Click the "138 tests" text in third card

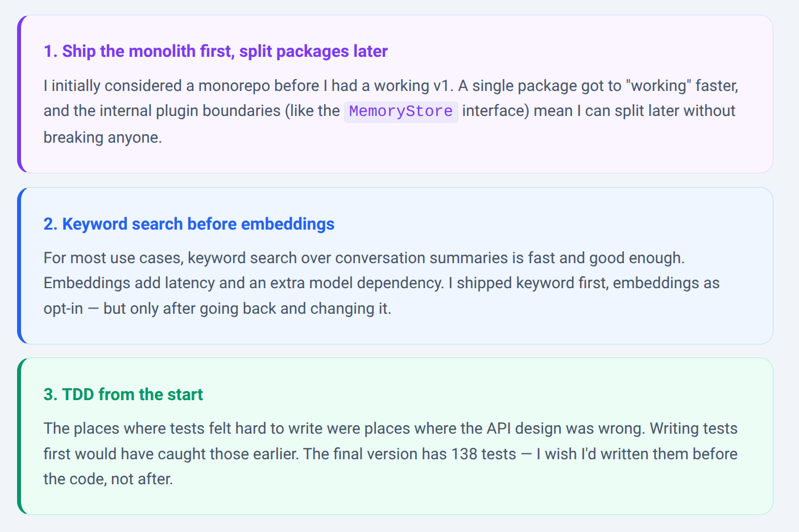tap(484, 454)
